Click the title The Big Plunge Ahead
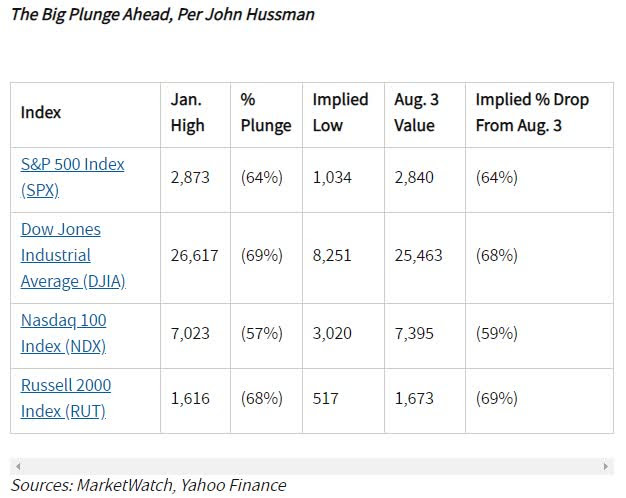 [x=163, y=14]
